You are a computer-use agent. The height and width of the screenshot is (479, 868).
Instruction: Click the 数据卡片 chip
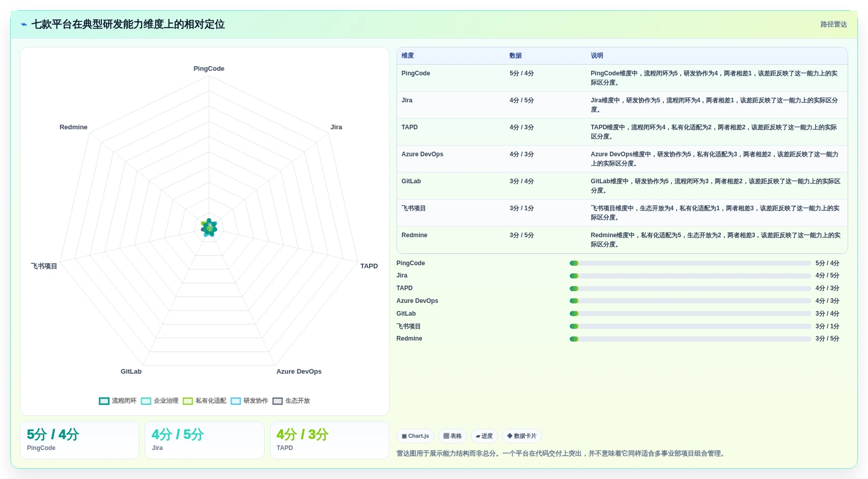coord(522,436)
